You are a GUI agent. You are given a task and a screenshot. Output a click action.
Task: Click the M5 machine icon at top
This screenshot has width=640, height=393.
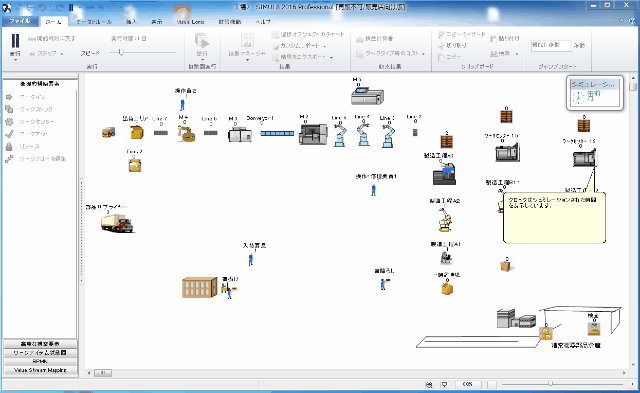click(x=367, y=96)
